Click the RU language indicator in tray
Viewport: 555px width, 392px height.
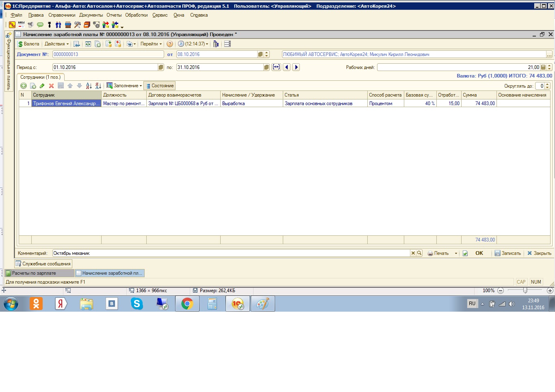472,304
